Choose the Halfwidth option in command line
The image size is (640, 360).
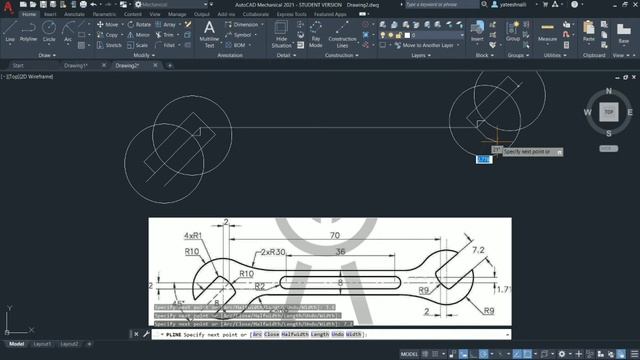(x=295, y=334)
